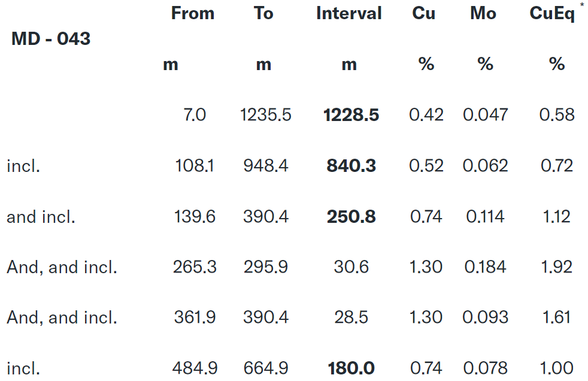Click the 840.3 interval value
Image resolution: width=588 pixels, height=381 pixels.
351,166
